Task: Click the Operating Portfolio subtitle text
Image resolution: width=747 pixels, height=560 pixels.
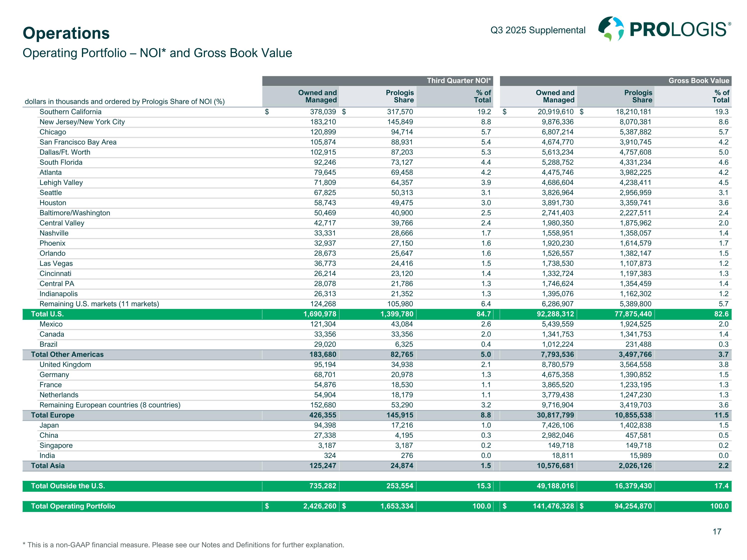Action: pos(157,53)
